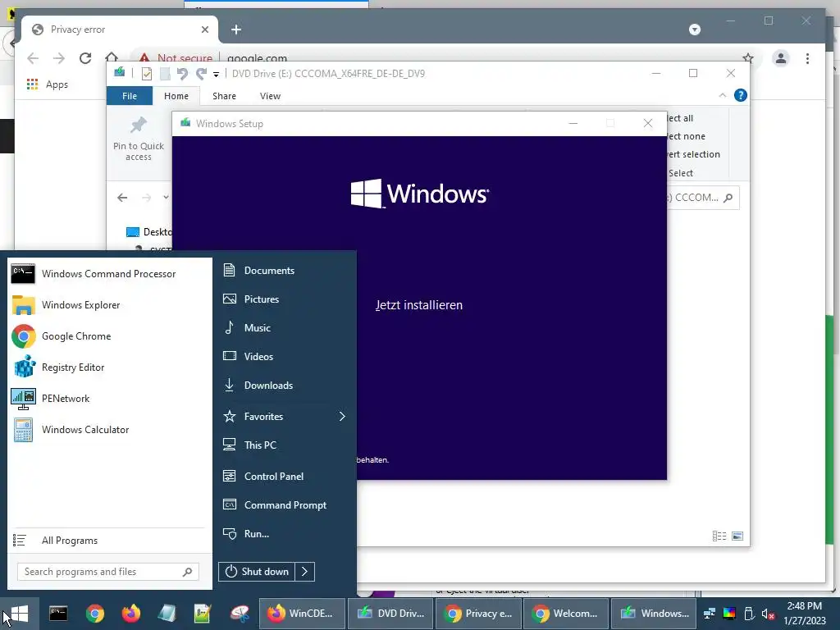Click the Shut down button
This screenshot has width=840, height=630.
pos(257,572)
